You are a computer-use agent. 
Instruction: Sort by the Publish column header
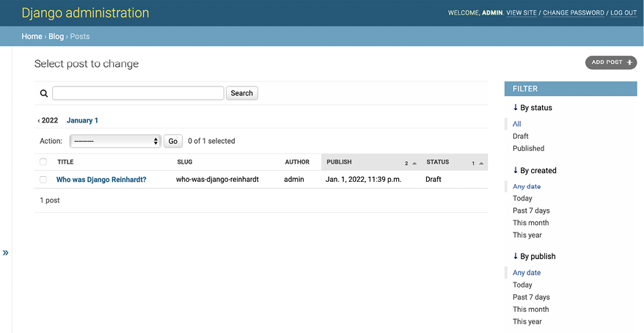pyautogui.click(x=339, y=162)
